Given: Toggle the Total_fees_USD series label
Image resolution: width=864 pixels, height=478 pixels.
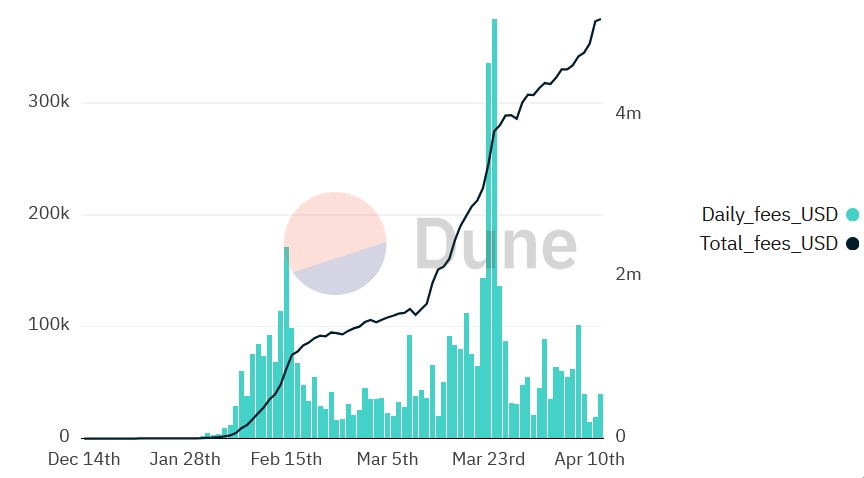Looking at the screenshot, I should 768,243.
